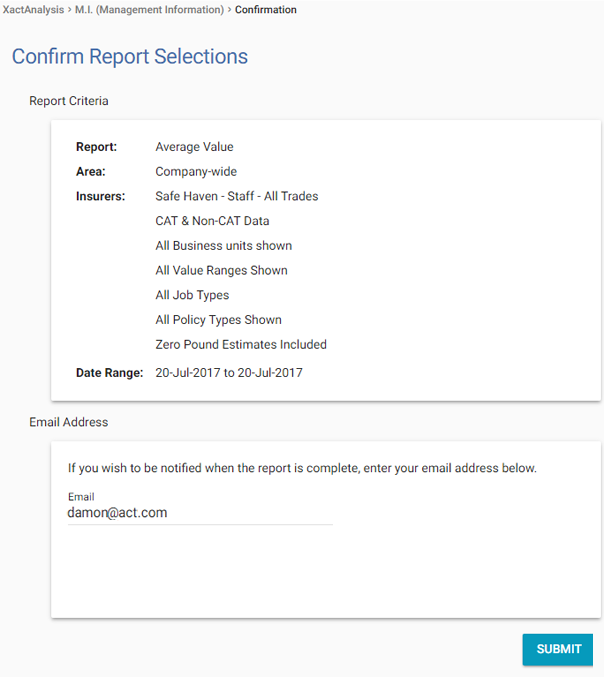Click All Value Ranges Shown text
Screen dimensions: 604x677
tap(221, 270)
